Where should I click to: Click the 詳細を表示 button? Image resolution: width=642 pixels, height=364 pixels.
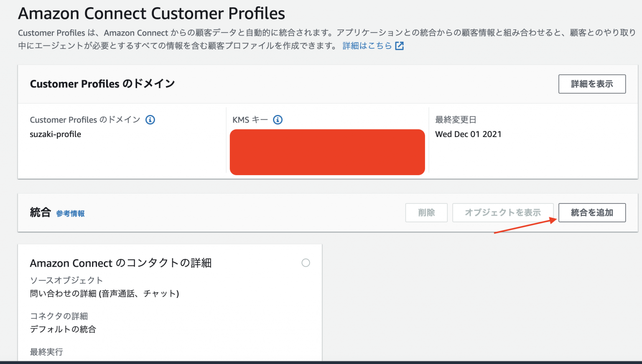[x=592, y=84]
